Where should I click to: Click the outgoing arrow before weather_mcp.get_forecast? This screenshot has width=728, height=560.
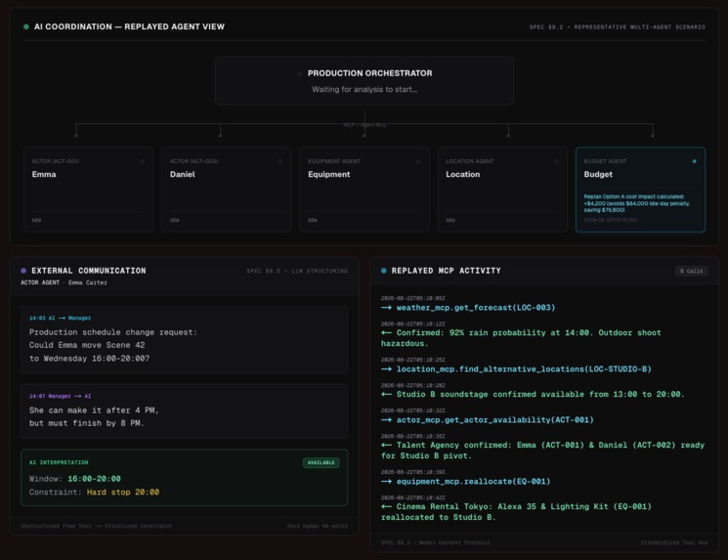386,308
